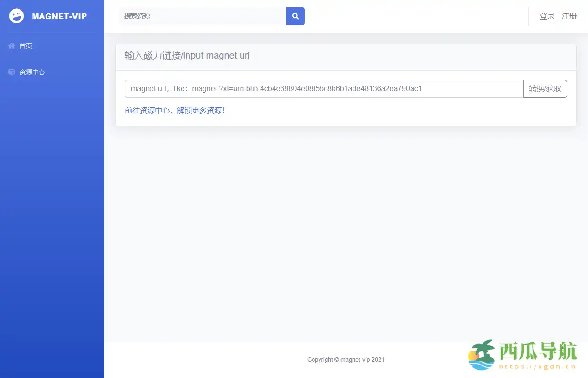Click the 登录 login link
Screen dimensions: 588x378
pos(547,16)
